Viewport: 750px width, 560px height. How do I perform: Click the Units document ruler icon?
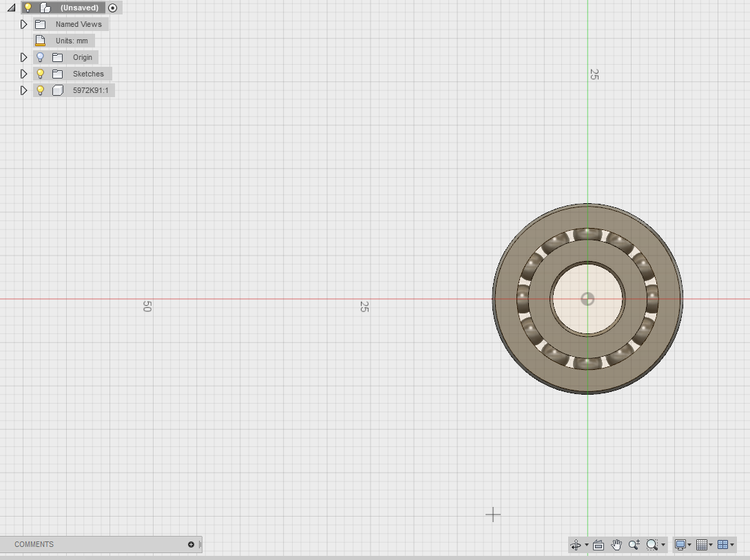click(x=41, y=41)
